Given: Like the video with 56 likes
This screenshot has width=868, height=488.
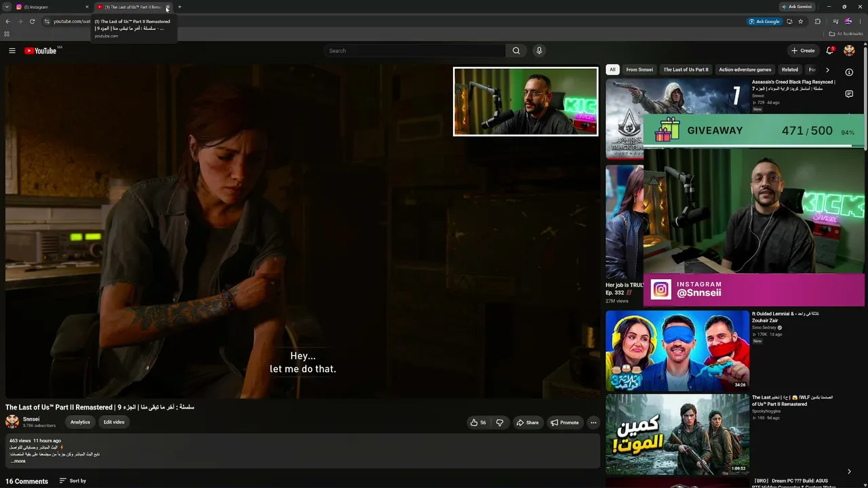Looking at the screenshot, I should pyautogui.click(x=478, y=422).
